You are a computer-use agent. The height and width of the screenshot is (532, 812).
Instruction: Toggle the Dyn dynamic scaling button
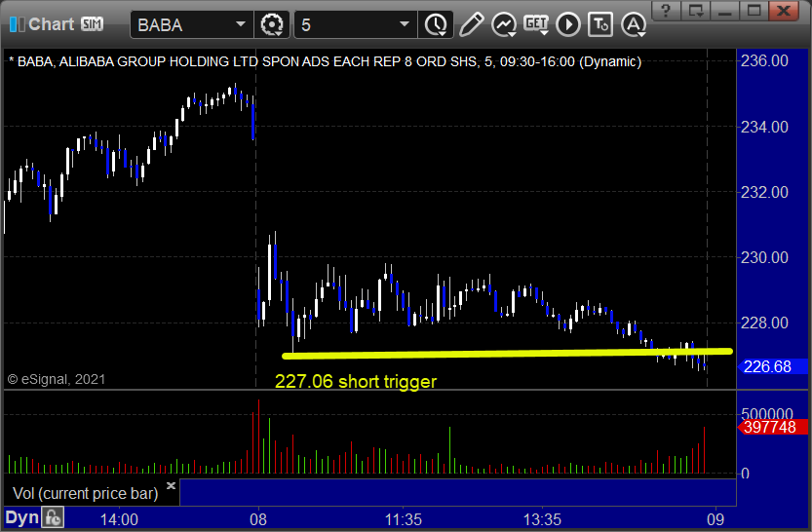click(x=21, y=517)
